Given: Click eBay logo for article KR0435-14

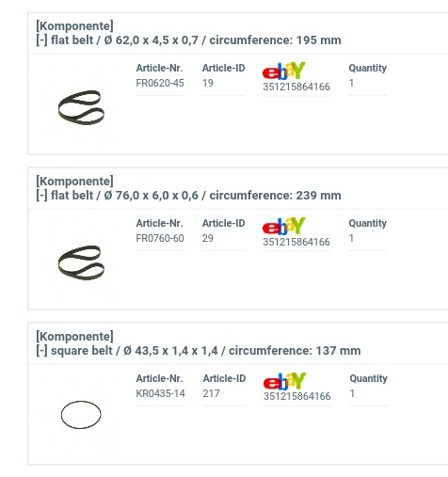Looking at the screenshot, I should (x=284, y=381).
